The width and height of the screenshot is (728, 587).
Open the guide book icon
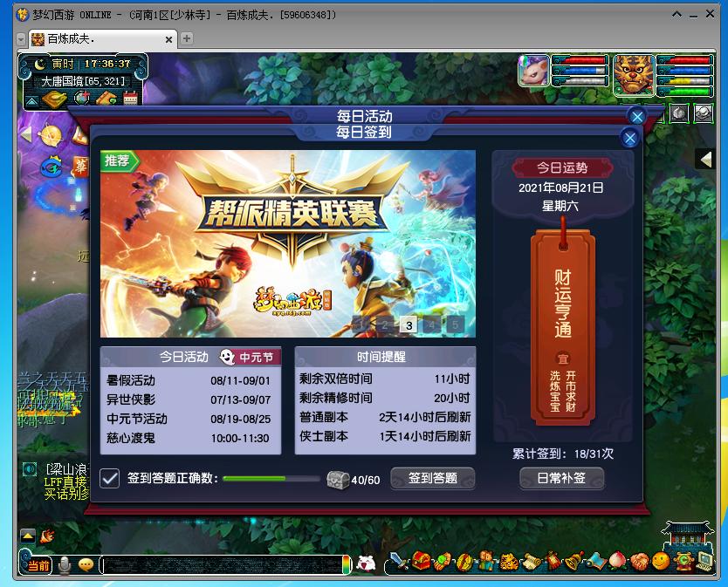tap(106, 99)
